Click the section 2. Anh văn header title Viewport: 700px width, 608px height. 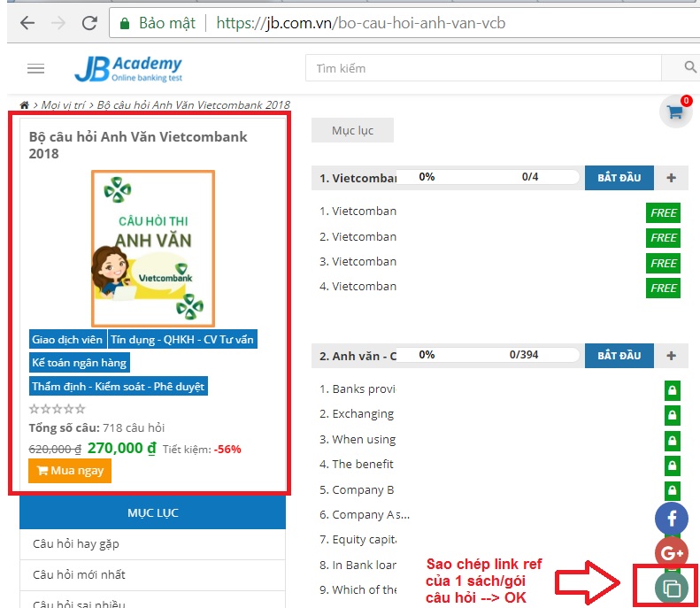[358, 357]
